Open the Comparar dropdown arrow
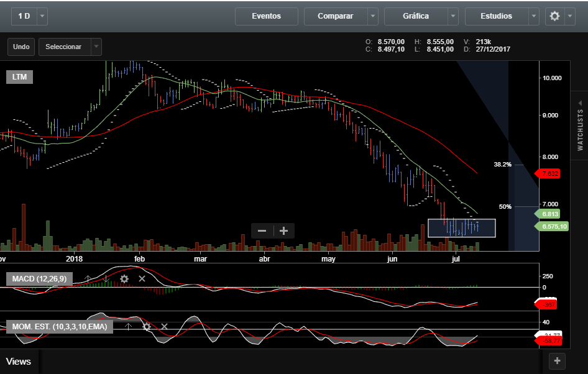Image resolution: width=588 pixels, height=374 pixels. (x=372, y=16)
